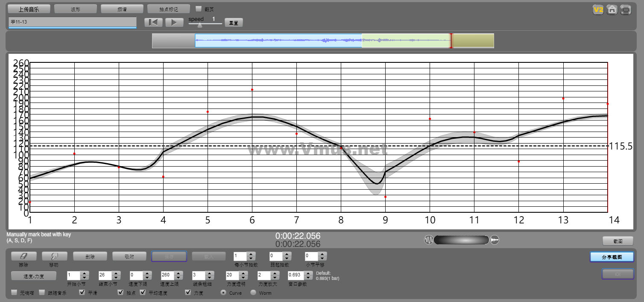Click the waveform icon left of zoom bar
The width and height of the screenshot is (644, 302).
click(x=428, y=240)
